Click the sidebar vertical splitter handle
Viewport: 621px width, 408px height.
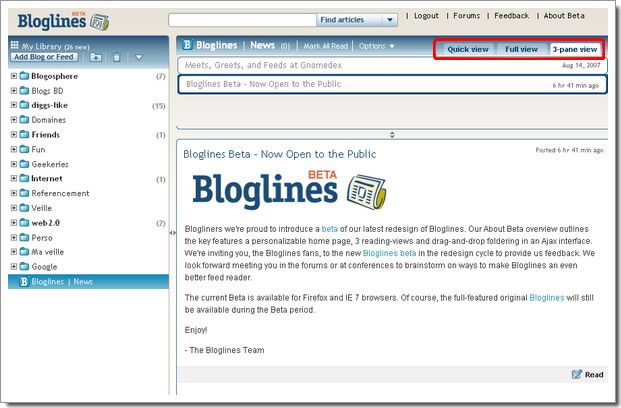tap(172, 233)
